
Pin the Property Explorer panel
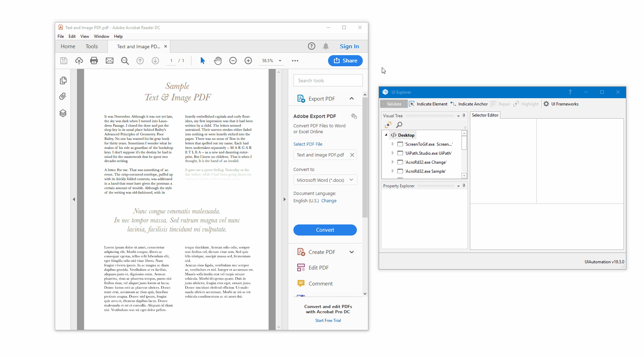464,186
